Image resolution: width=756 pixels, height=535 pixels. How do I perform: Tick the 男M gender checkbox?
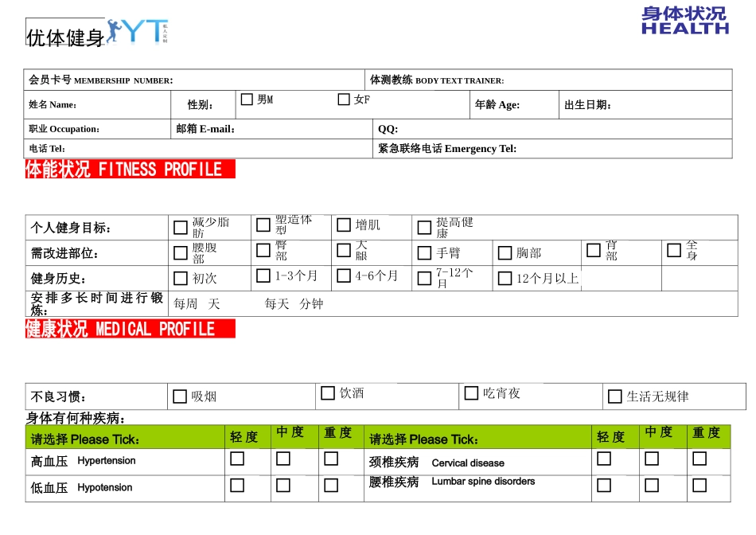(247, 100)
